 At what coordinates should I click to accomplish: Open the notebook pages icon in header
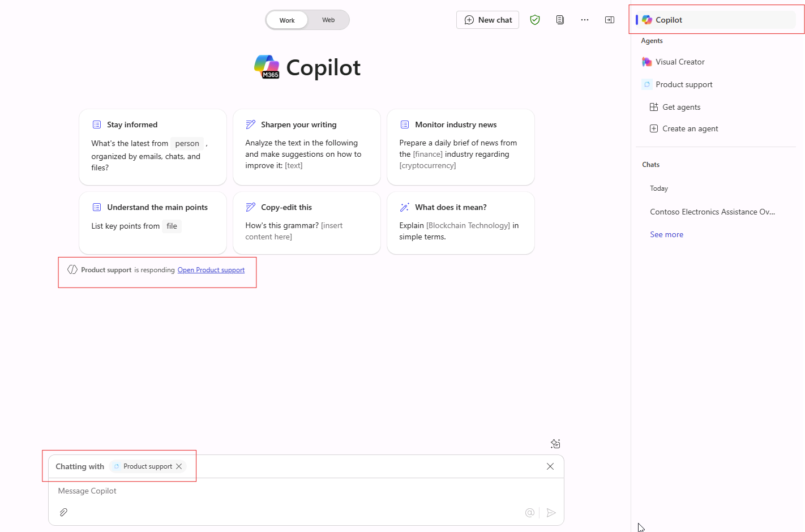560,20
